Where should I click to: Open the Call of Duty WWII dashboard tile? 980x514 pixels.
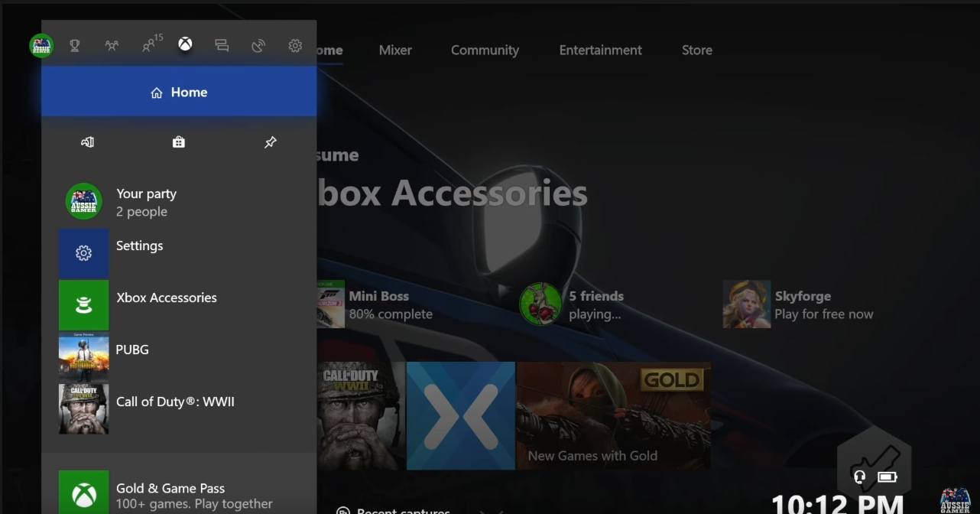point(361,416)
